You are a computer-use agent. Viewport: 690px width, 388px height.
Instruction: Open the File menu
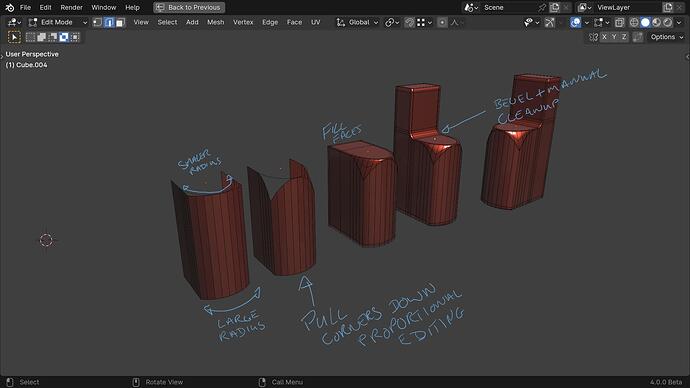[25, 7]
